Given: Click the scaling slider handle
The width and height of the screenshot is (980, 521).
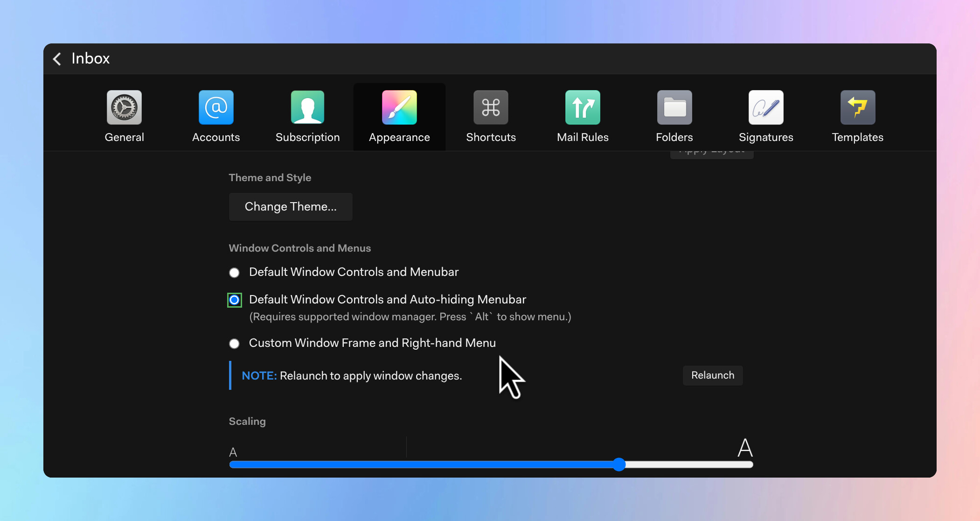Looking at the screenshot, I should (619, 465).
